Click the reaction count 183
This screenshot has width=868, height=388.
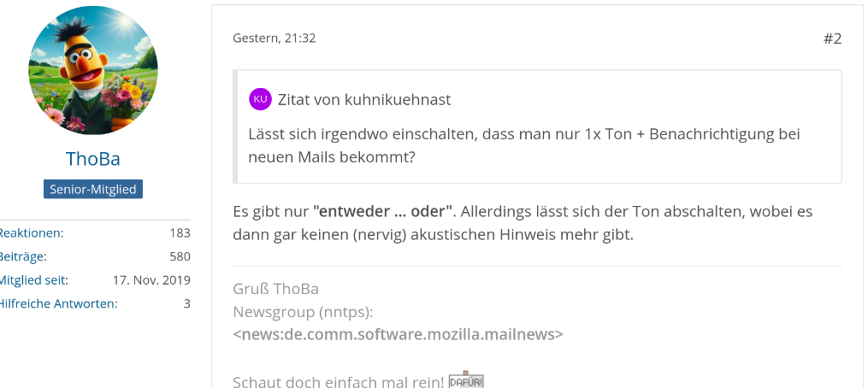pyautogui.click(x=180, y=232)
